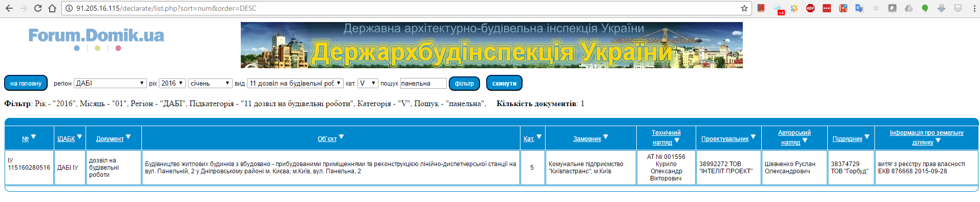Reload the page with the refresh icon
The height and width of the screenshot is (202, 980).
click(38, 8)
